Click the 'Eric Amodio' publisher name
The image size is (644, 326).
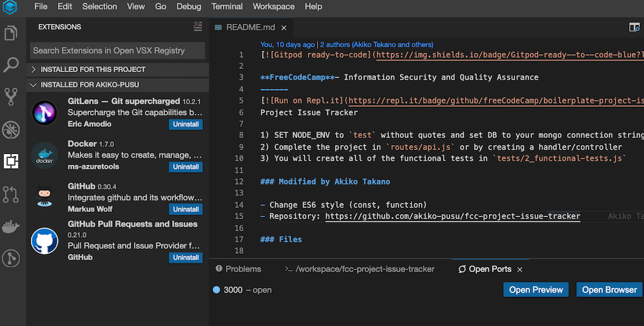click(x=90, y=124)
